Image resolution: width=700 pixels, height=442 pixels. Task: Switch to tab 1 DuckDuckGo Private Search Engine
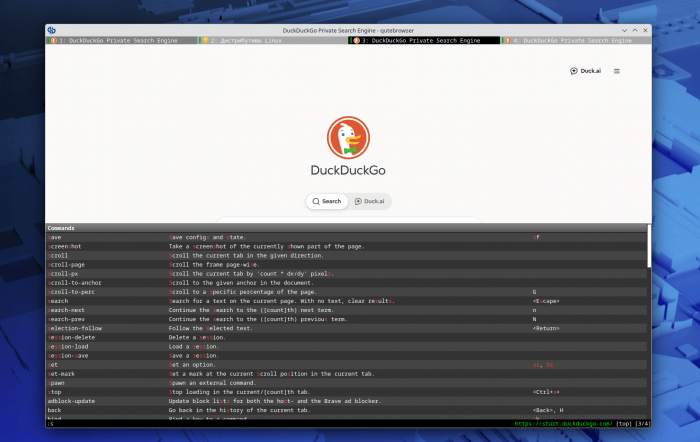click(121, 41)
